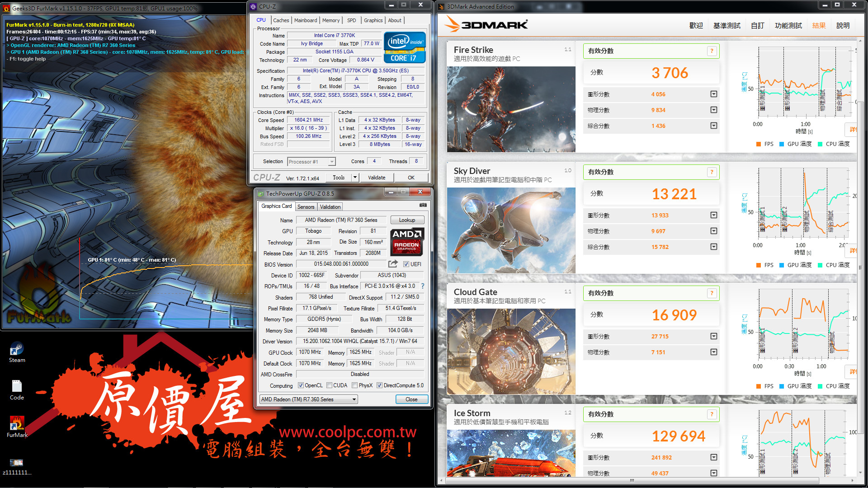
Task: Click the FurMark title bar icon
Action: coord(7,8)
